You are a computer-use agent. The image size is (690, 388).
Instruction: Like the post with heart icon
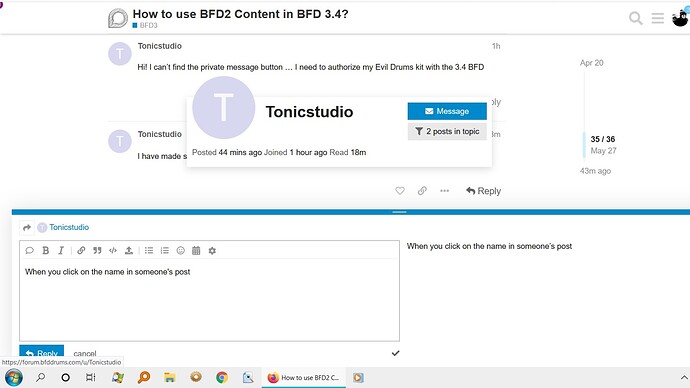click(400, 190)
